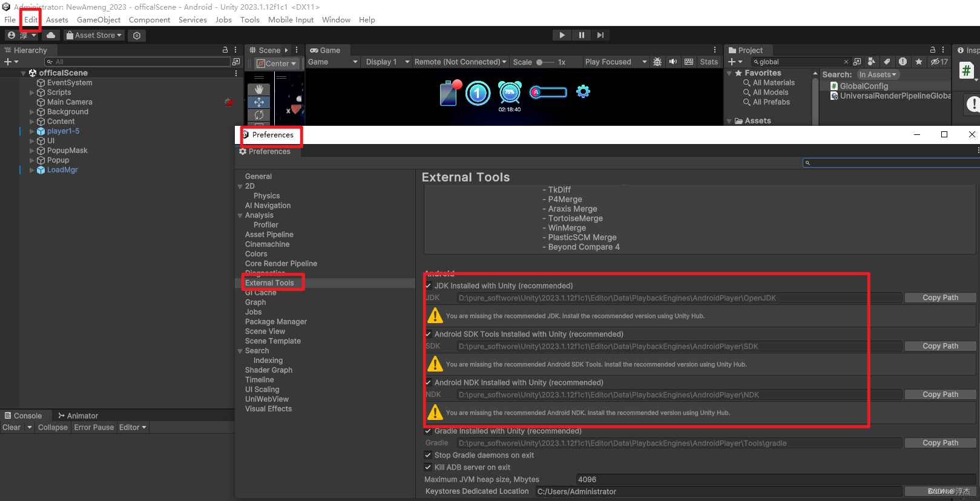Select the Move tool in Scene view
Image resolution: width=980 pixels, height=501 pixels.
[x=259, y=102]
